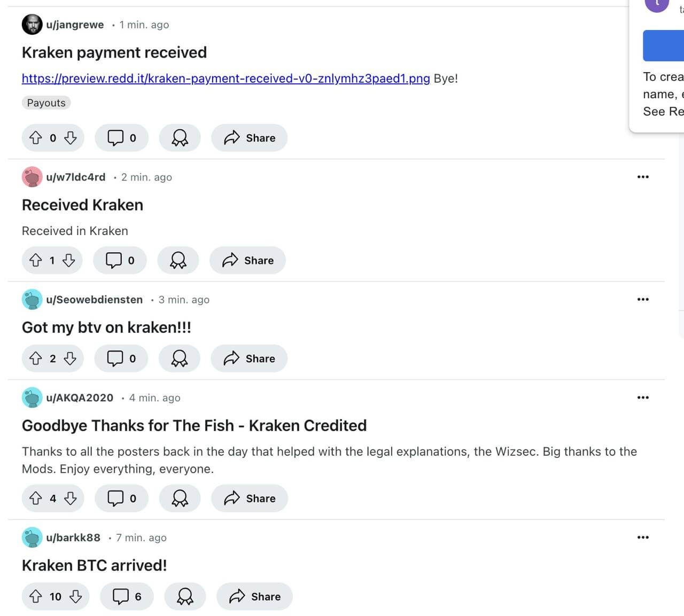Select the Payouts flair tag
684x616 pixels.
46,103
